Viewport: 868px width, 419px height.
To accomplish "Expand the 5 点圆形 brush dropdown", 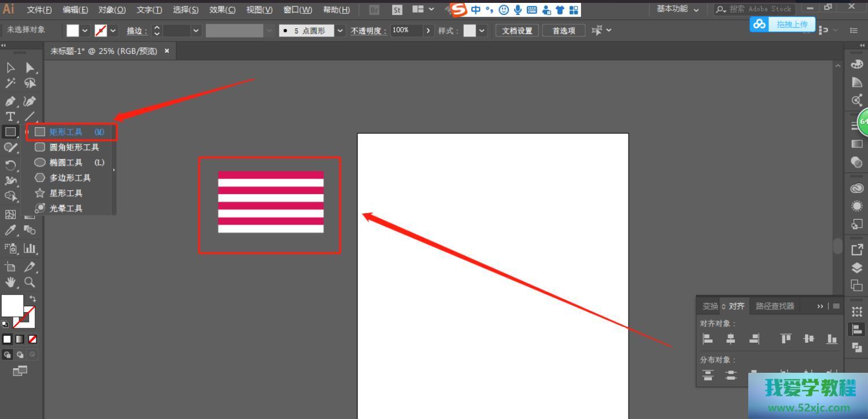I will pos(340,31).
